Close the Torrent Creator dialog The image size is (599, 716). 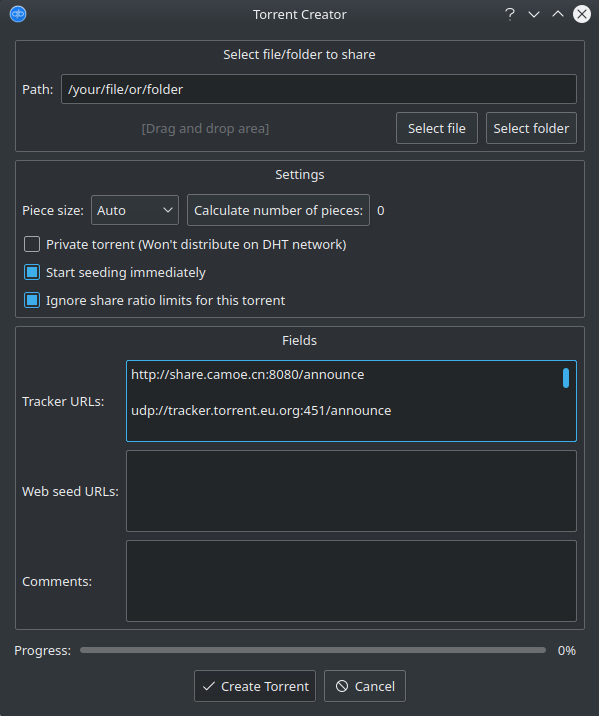(x=582, y=14)
